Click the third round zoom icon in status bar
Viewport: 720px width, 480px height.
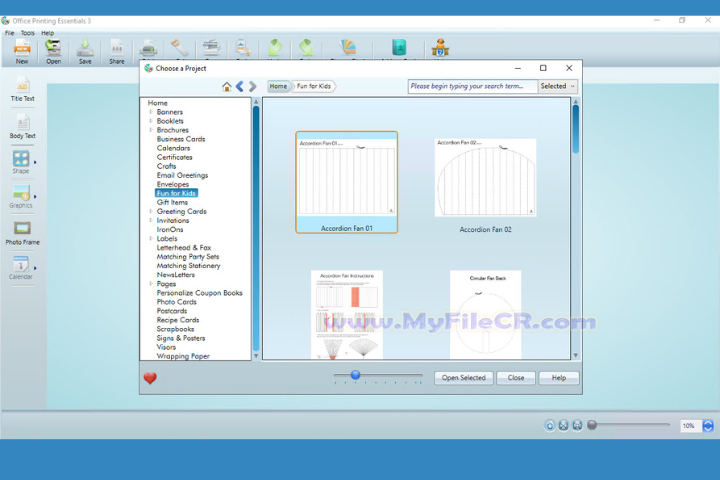point(577,425)
